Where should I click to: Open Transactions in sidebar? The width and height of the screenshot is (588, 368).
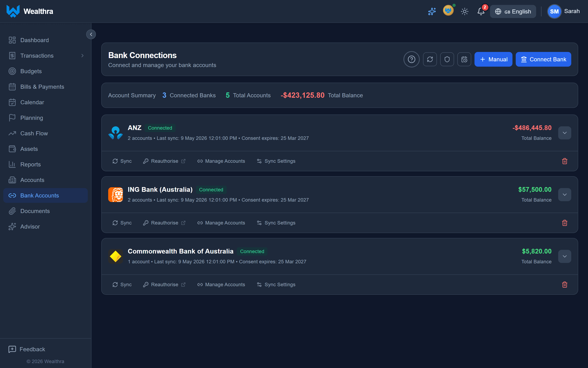46,56
